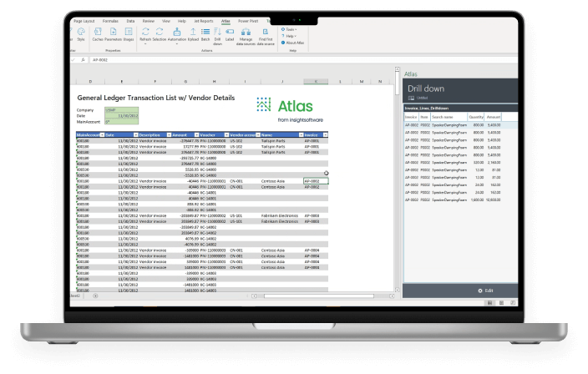The width and height of the screenshot is (588, 374).
Task: Select the selected AP-0002 invoice cell
Action: coord(316,181)
